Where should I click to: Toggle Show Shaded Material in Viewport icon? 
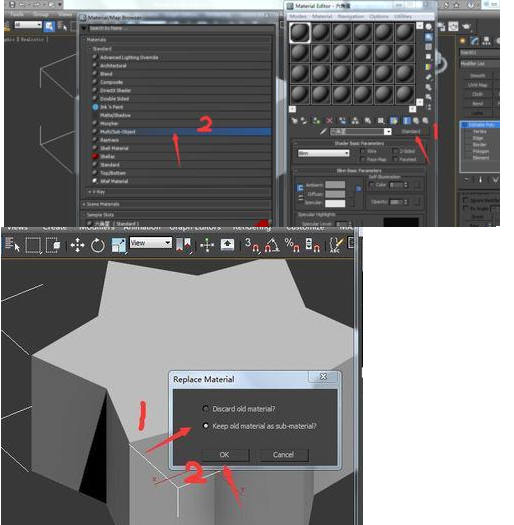click(394, 121)
